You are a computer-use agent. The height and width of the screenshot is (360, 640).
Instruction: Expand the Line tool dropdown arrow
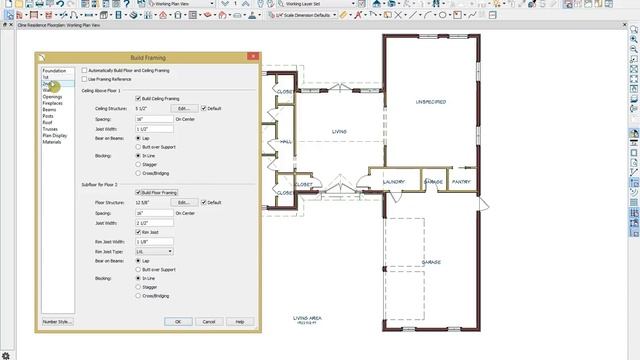(420, 16)
